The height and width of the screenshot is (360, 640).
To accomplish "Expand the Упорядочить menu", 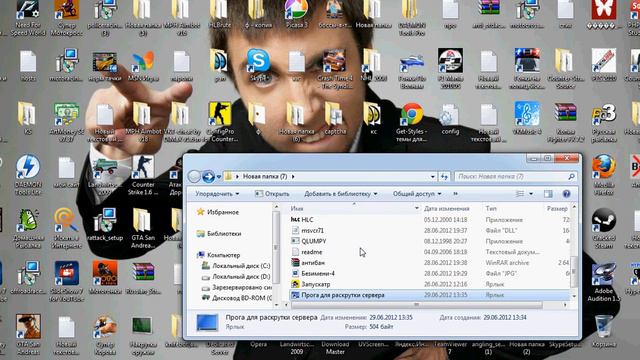I will pos(217,194).
